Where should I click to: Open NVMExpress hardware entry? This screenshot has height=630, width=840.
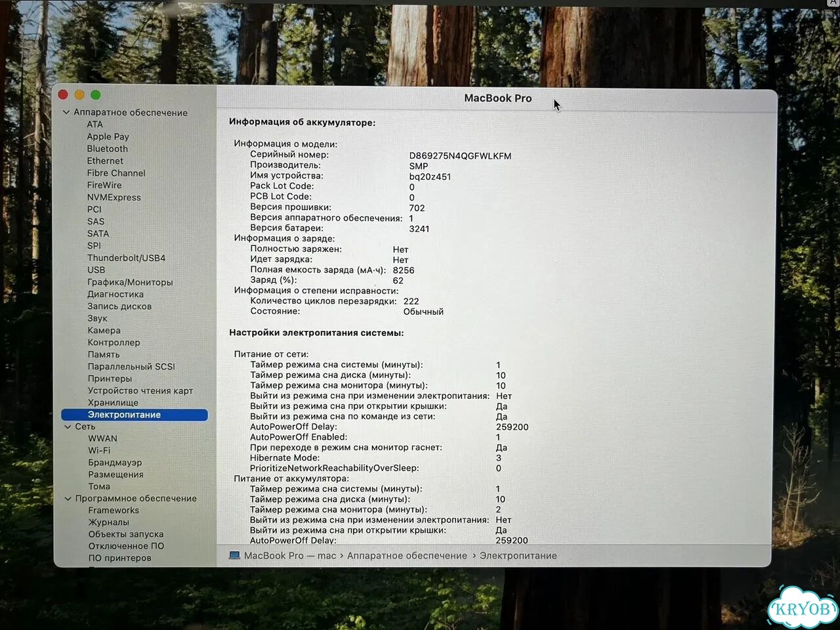pos(114,198)
